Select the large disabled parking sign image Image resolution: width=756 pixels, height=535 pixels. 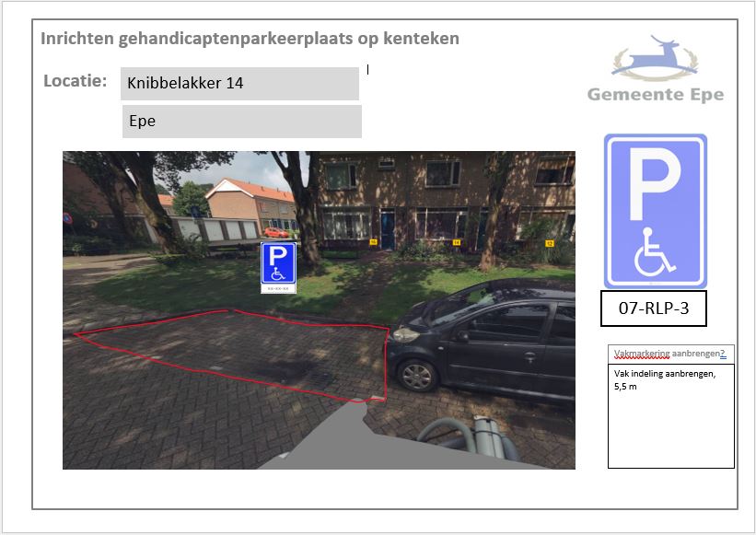(x=655, y=211)
